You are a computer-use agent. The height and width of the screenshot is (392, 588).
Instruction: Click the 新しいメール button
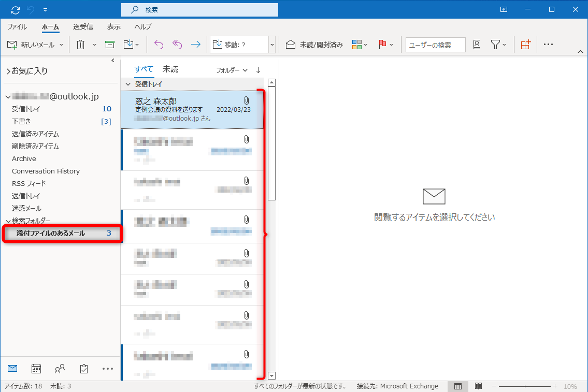[31, 45]
